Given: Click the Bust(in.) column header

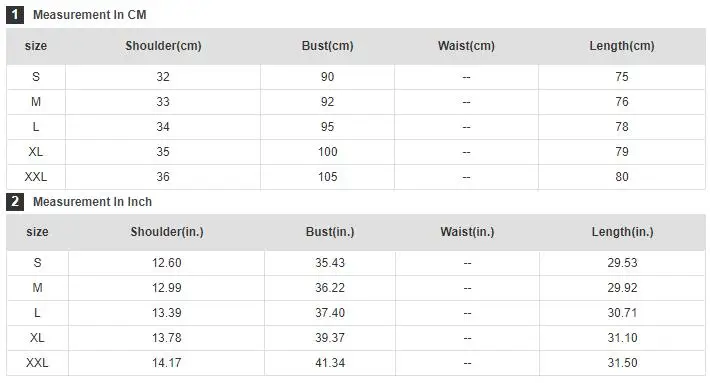Looking at the screenshot, I should coord(330,232).
